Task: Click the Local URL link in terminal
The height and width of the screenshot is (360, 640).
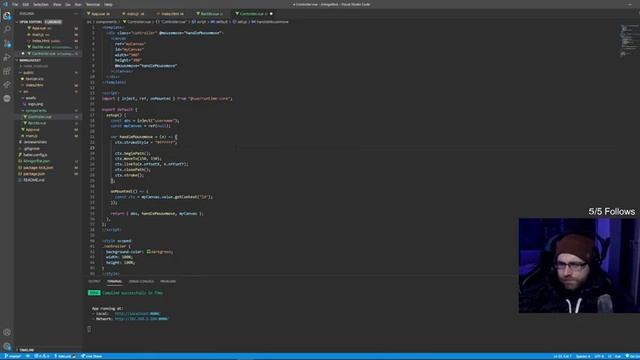Action: point(137,313)
